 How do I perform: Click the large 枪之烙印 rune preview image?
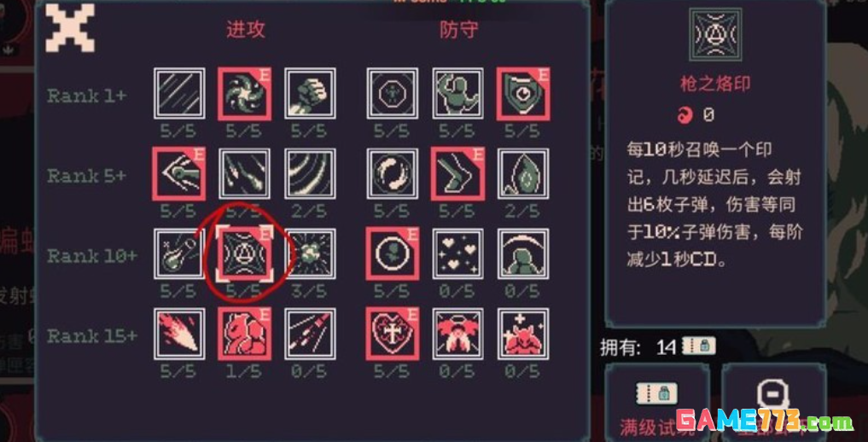tap(714, 35)
